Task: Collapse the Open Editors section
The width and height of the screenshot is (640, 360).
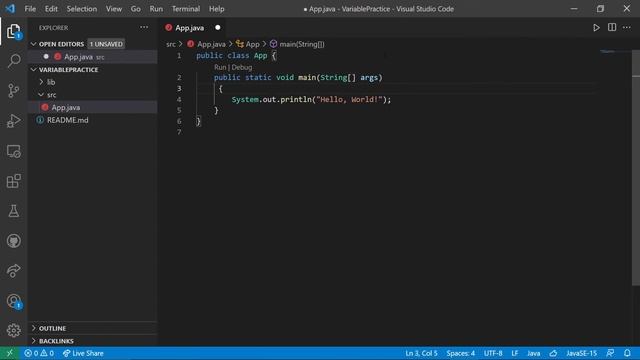Action: (34, 44)
